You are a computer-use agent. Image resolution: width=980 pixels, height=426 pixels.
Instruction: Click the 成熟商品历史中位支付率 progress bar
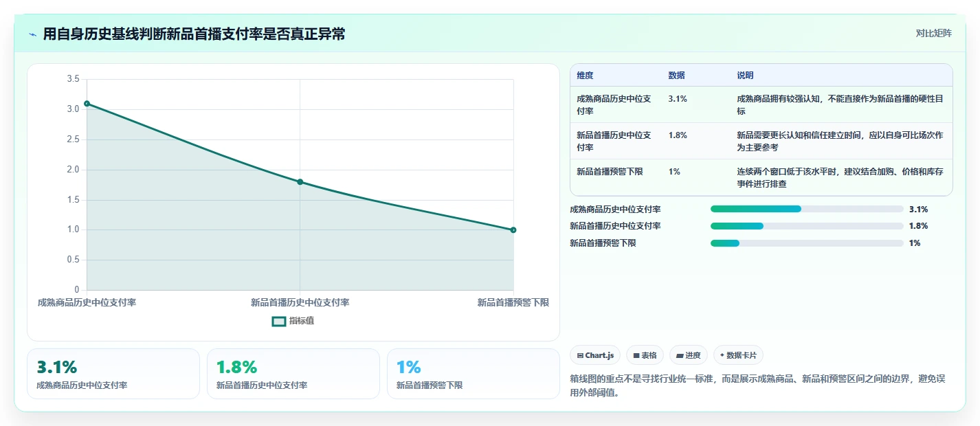click(x=807, y=209)
